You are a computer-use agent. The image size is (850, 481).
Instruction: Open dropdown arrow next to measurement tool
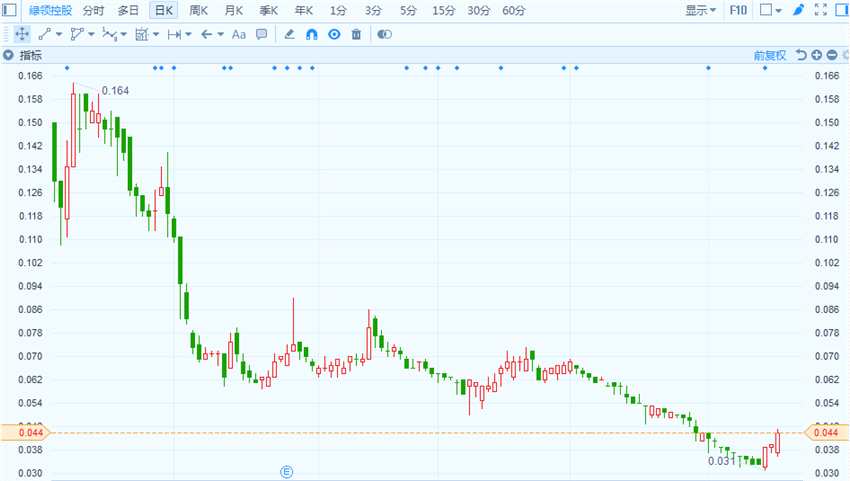click(156, 34)
